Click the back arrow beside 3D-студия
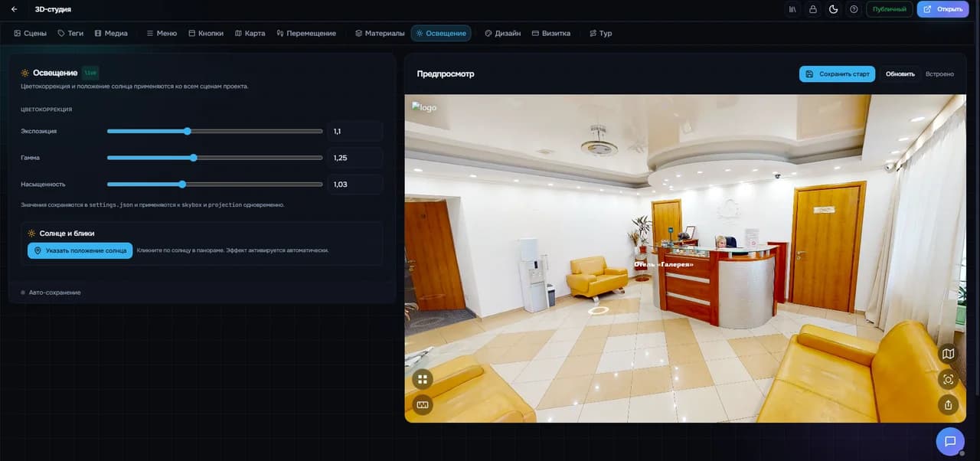This screenshot has width=980, height=461. [14, 9]
